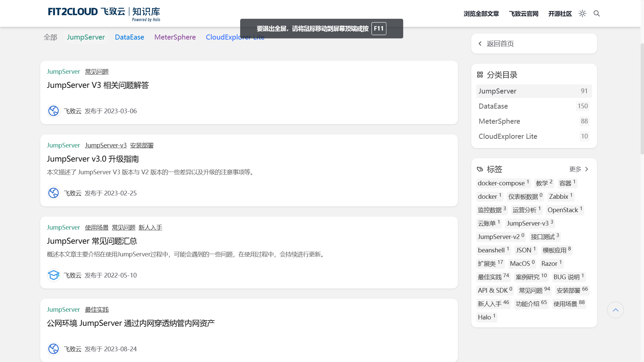Select JumpServer in the category directory
This screenshot has width=644, height=362.
(x=534, y=91)
